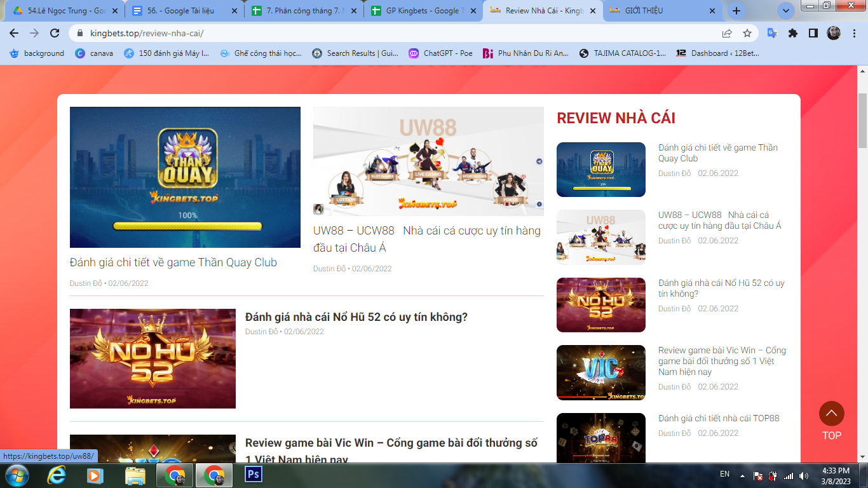The width and height of the screenshot is (868, 488).
Task: Share this page from the address bar
Action: pos(727,33)
